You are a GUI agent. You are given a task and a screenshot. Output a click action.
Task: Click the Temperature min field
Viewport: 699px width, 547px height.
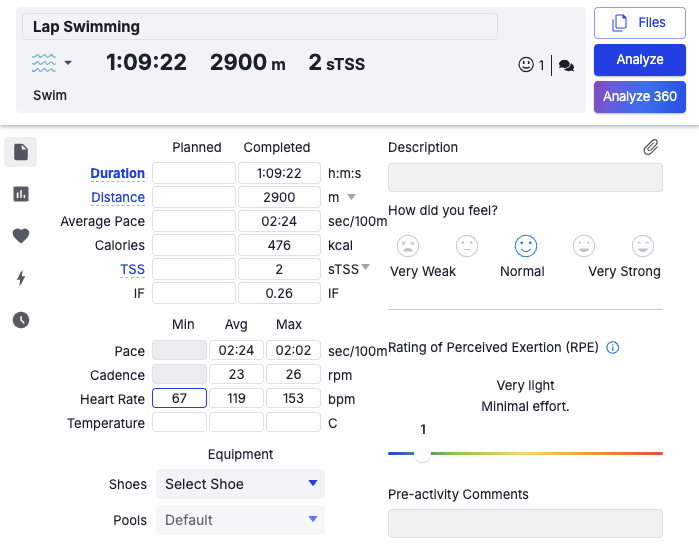[180, 422]
